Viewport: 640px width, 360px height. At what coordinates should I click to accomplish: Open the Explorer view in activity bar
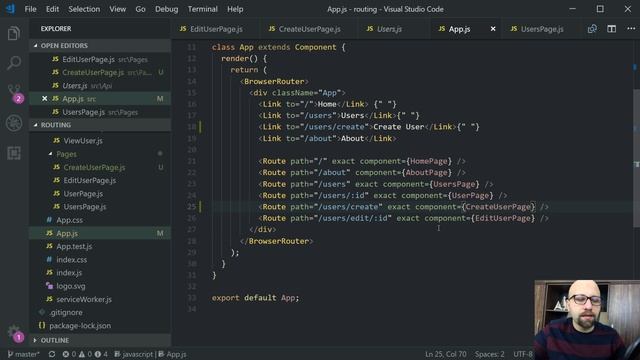[x=14, y=33]
